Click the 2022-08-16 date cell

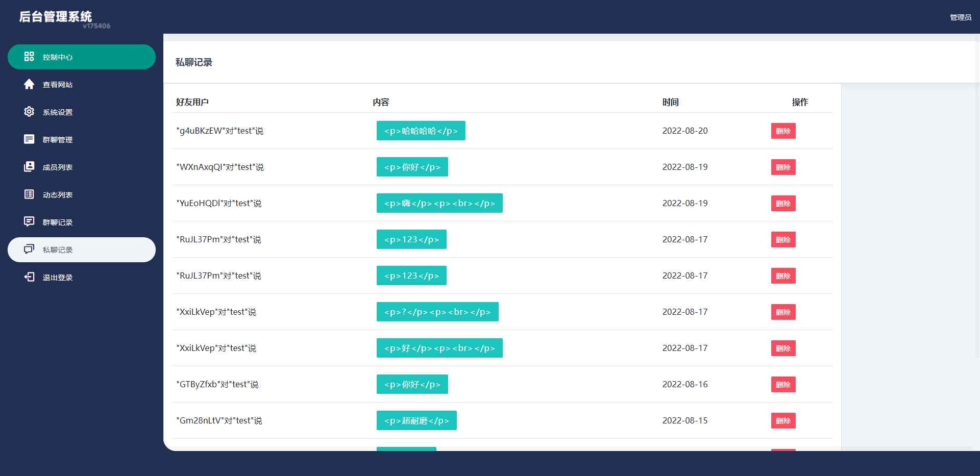click(x=685, y=384)
